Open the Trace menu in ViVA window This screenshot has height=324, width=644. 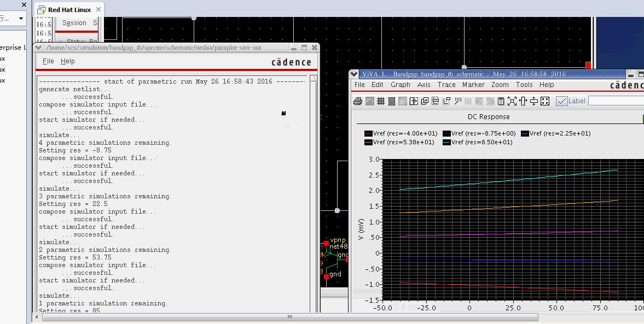click(446, 85)
